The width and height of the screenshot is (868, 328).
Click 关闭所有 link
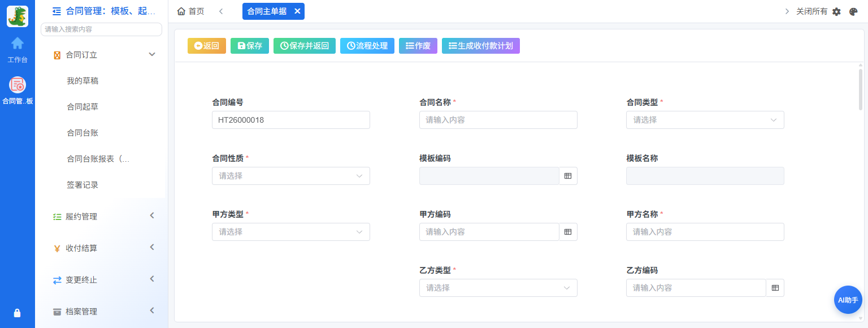pos(811,11)
